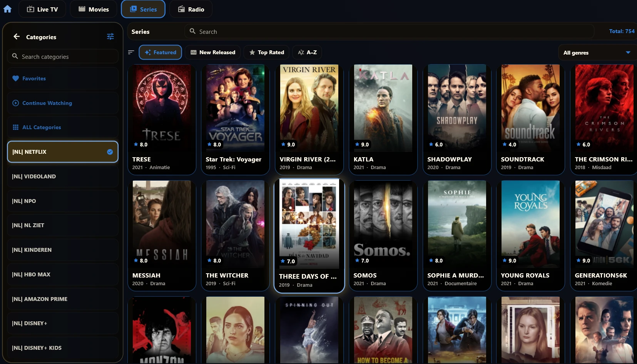Open the SOUNDTRACK poster
This screenshot has height=364, width=637.
530,108
